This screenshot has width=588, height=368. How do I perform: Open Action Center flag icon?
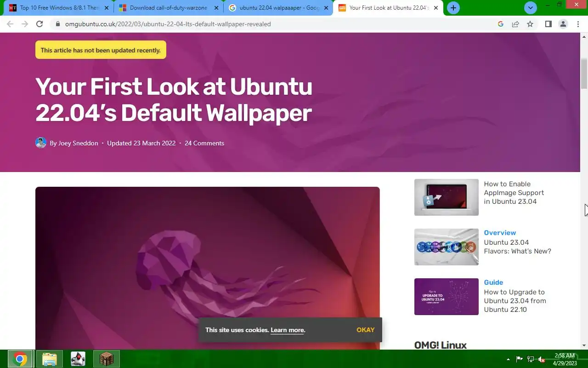(x=520, y=359)
